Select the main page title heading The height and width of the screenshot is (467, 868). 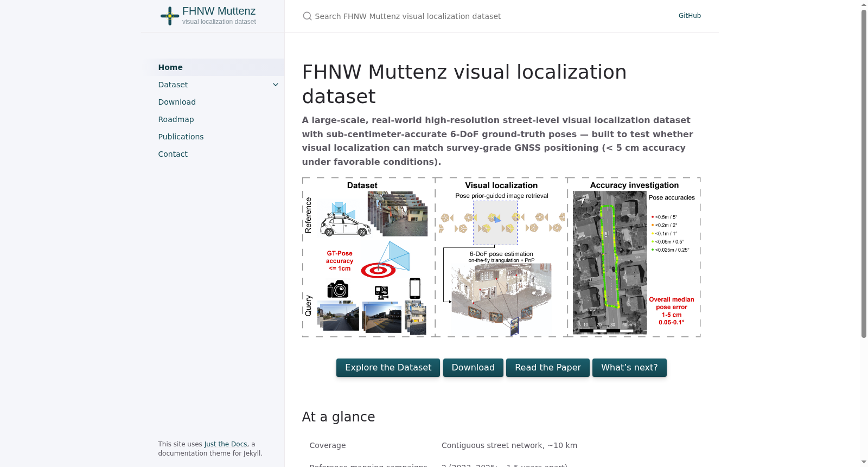tap(464, 84)
